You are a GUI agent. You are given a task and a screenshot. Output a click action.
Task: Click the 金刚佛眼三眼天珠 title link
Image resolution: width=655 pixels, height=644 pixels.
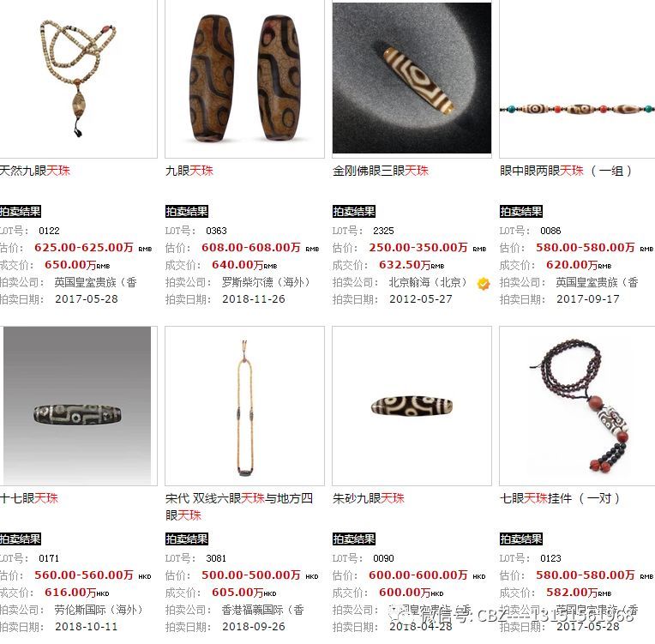[381, 171]
